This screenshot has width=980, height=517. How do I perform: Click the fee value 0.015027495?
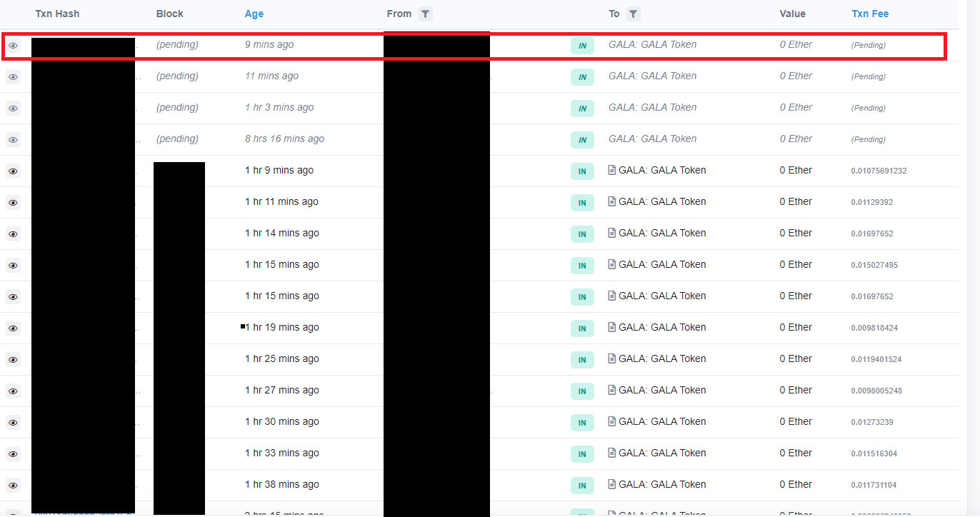pos(874,265)
